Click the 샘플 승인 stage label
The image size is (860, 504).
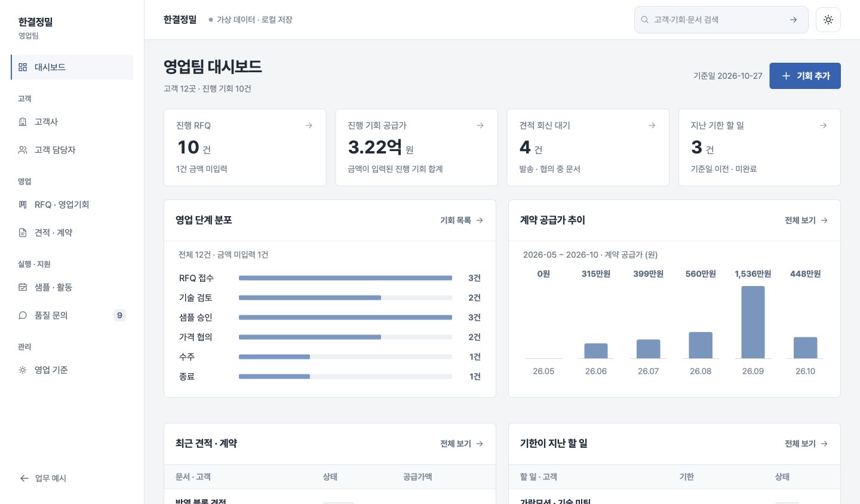(196, 318)
